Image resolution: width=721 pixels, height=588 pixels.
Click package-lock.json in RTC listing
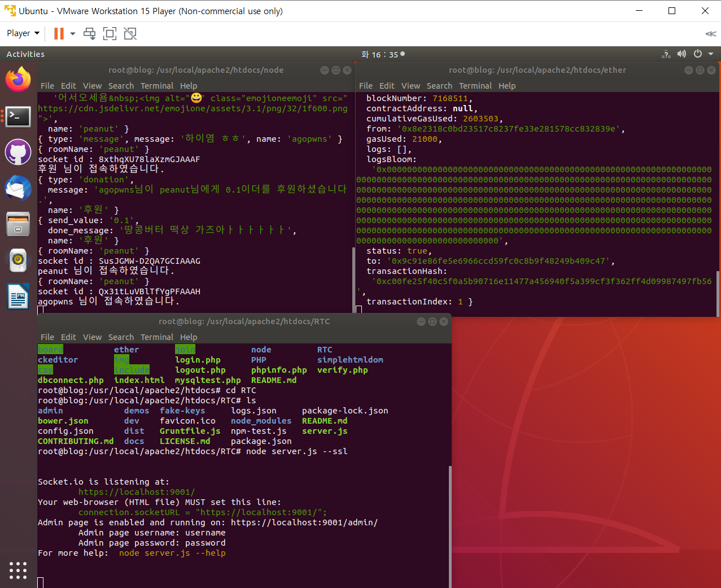[345, 411]
